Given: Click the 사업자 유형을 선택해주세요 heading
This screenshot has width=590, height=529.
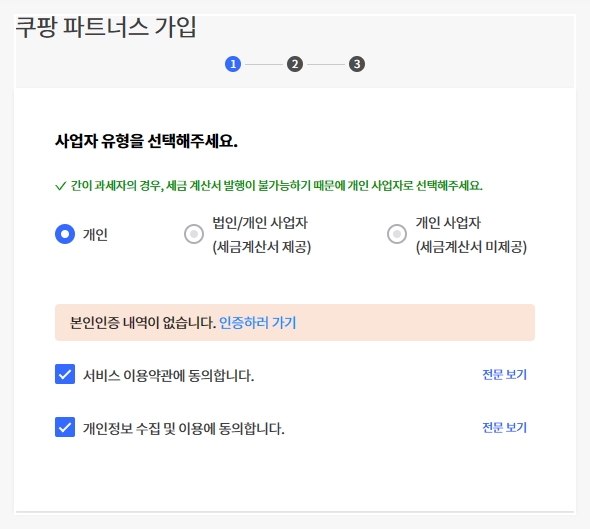Looking at the screenshot, I should click(146, 141).
